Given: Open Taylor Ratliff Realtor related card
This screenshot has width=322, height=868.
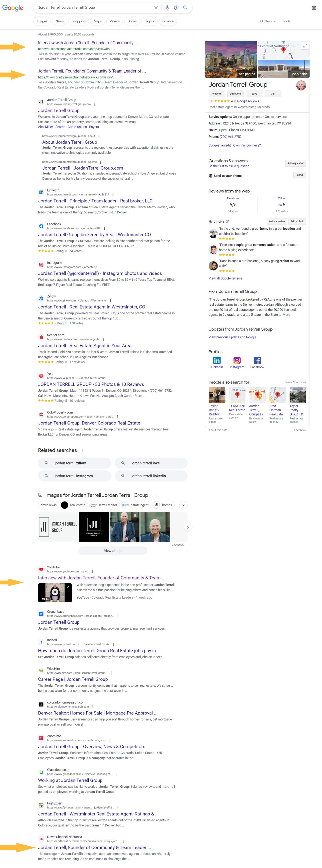Looking at the screenshot, I should 217,405.
